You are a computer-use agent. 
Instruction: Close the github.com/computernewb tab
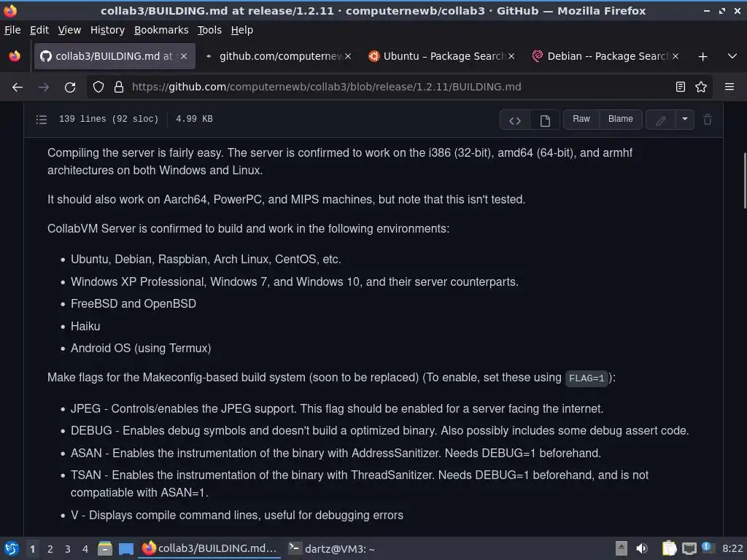[348, 56]
